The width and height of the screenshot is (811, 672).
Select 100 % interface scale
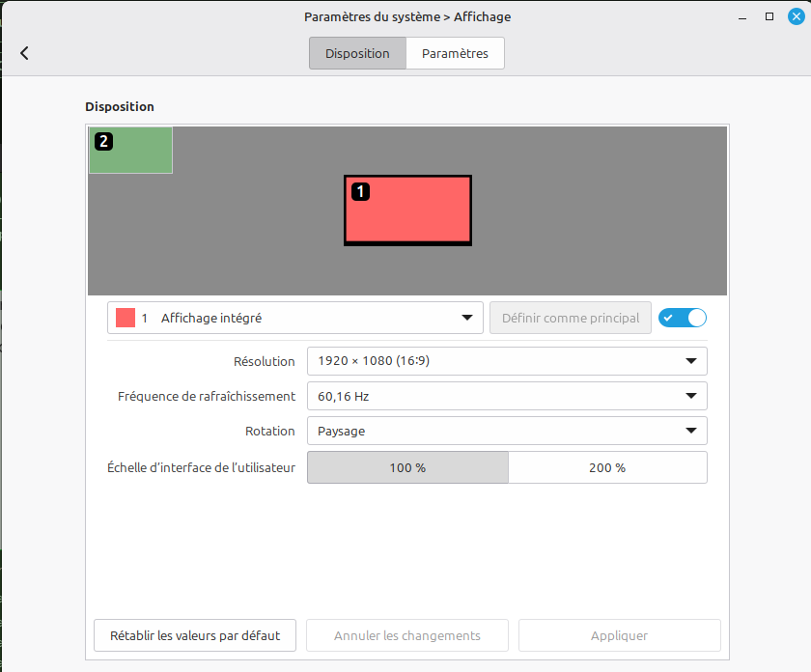407,467
